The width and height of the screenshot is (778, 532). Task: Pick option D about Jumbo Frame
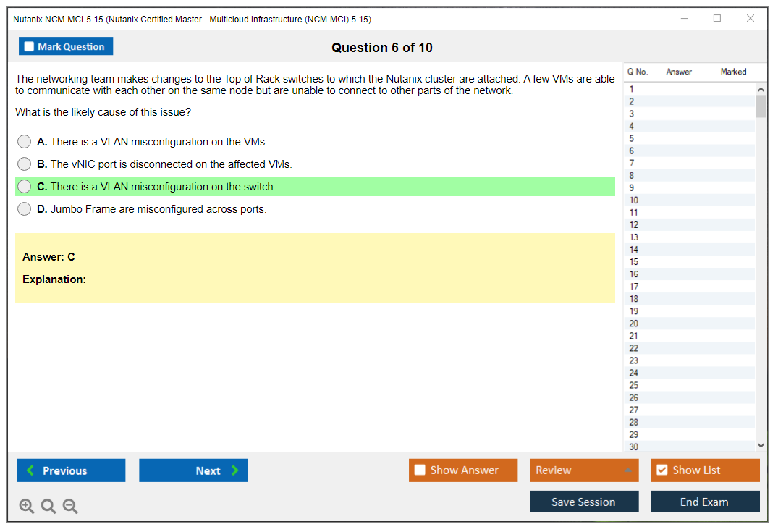click(x=25, y=209)
